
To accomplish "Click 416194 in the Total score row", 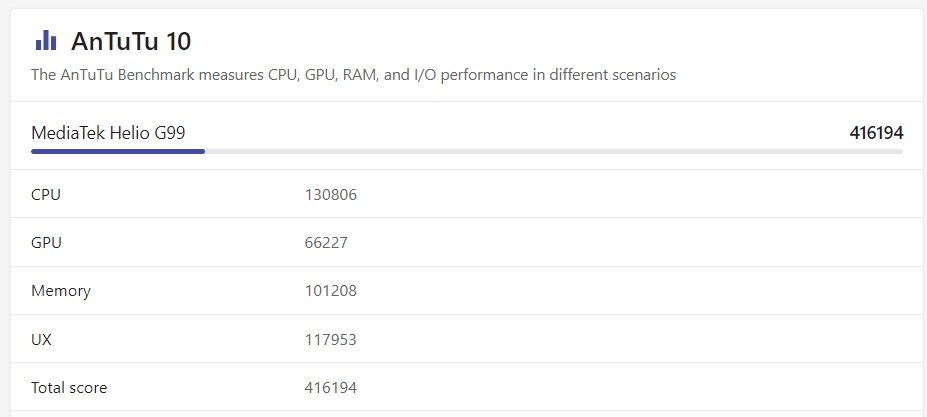I will click(330, 387).
